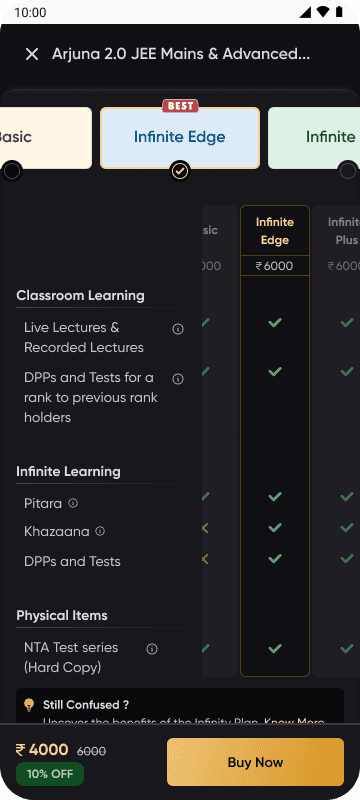Tap info icon beside DPPs and Tests rank holders
360x800 pixels.
point(178,379)
